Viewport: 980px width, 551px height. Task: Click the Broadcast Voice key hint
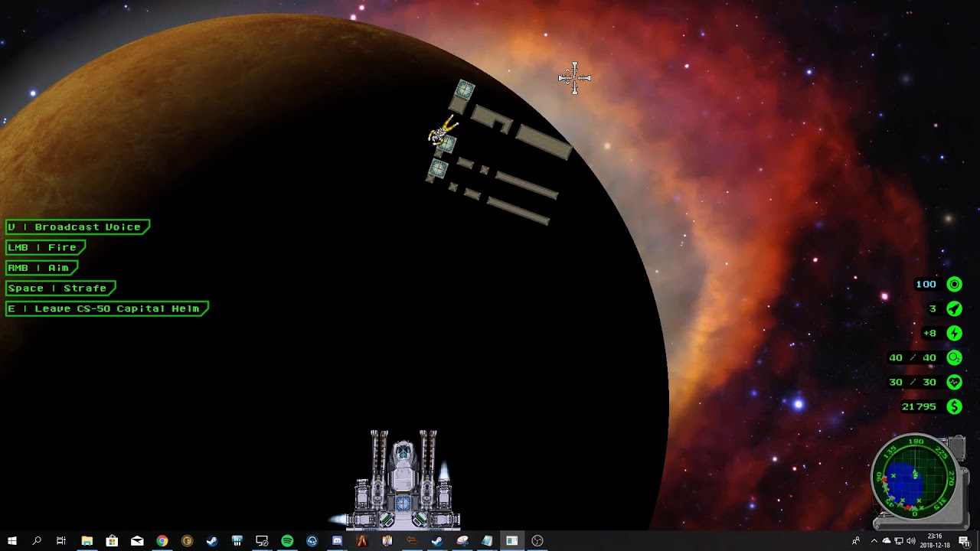[77, 227]
